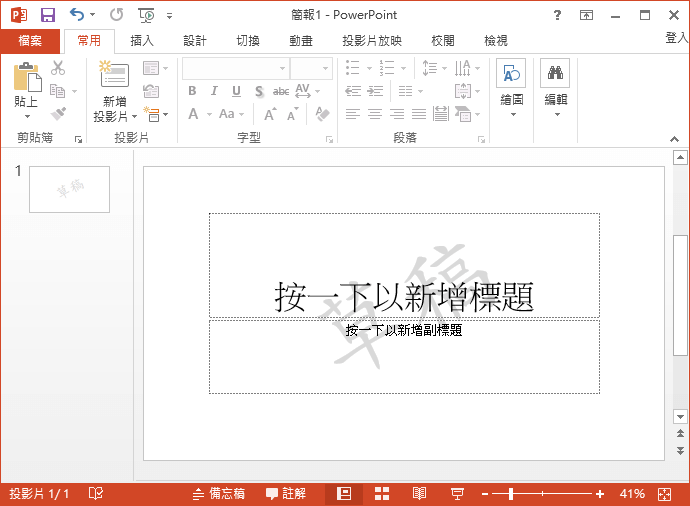Open the 編輯 editing group
Image resolution: width=690 pixels, height=506 pixels.
[555, 88]
